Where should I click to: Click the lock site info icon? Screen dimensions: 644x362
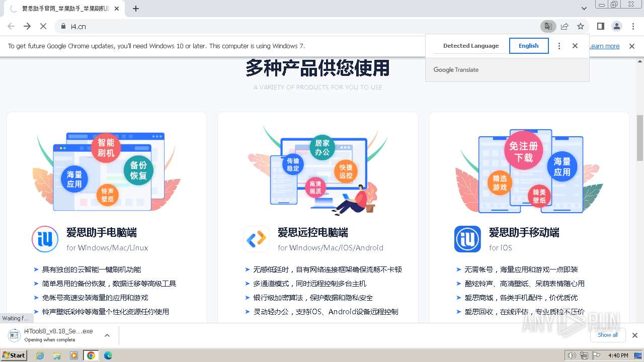click(63, 26)
